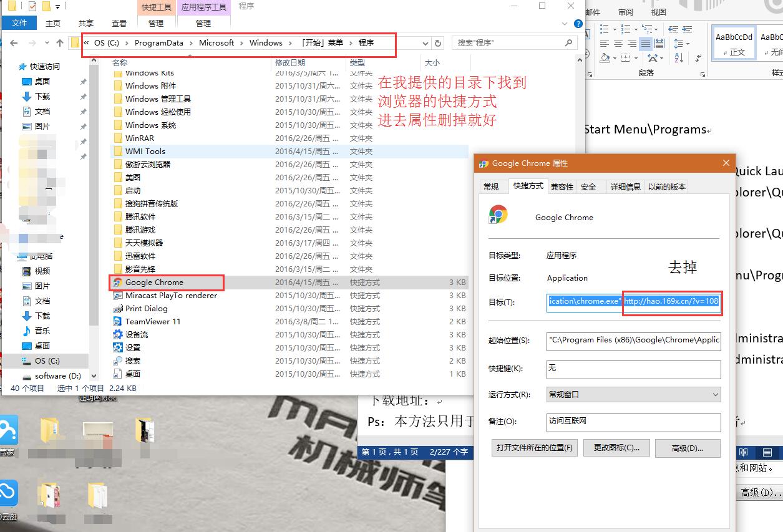Open the 以前的版本 tab
The height and width of the screenshot is (532, 783).
click(667, 187)
